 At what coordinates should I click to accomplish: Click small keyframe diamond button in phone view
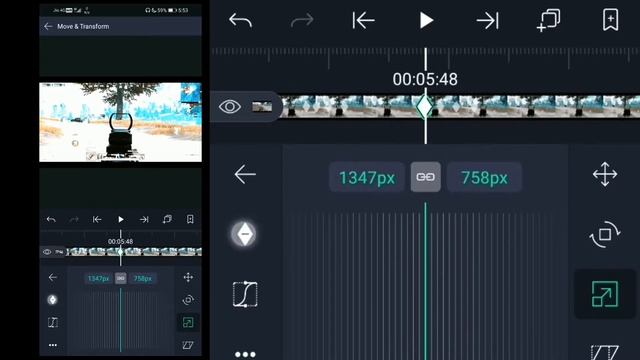tap(52, 300)
